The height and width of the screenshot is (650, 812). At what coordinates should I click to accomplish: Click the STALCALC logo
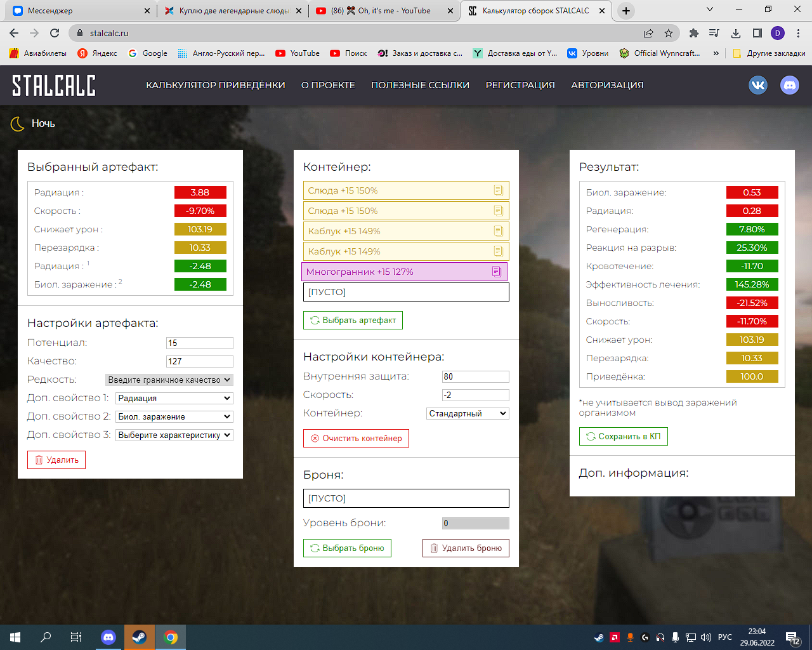(54, 85)
